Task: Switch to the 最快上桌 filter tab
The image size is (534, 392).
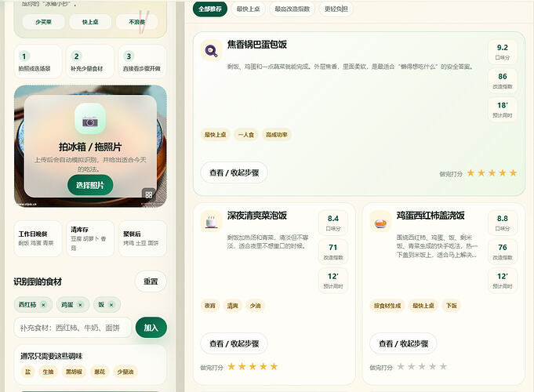Action: tap(248, 9)
